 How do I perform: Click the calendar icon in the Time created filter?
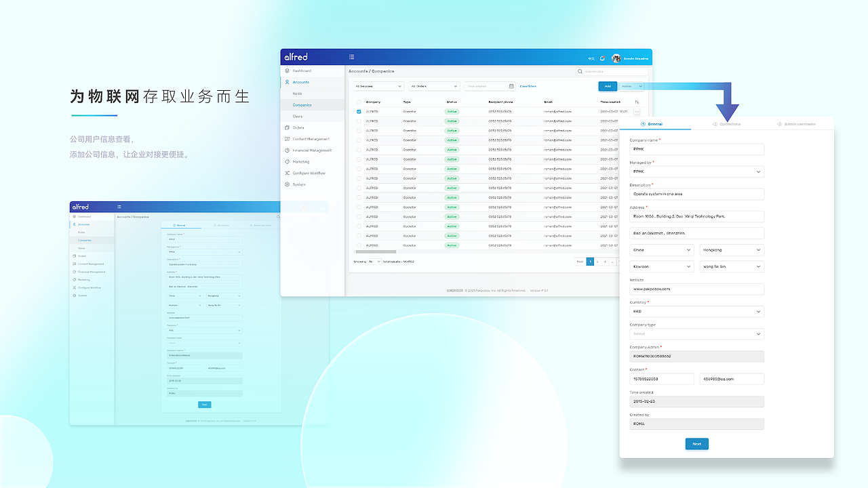511,86
